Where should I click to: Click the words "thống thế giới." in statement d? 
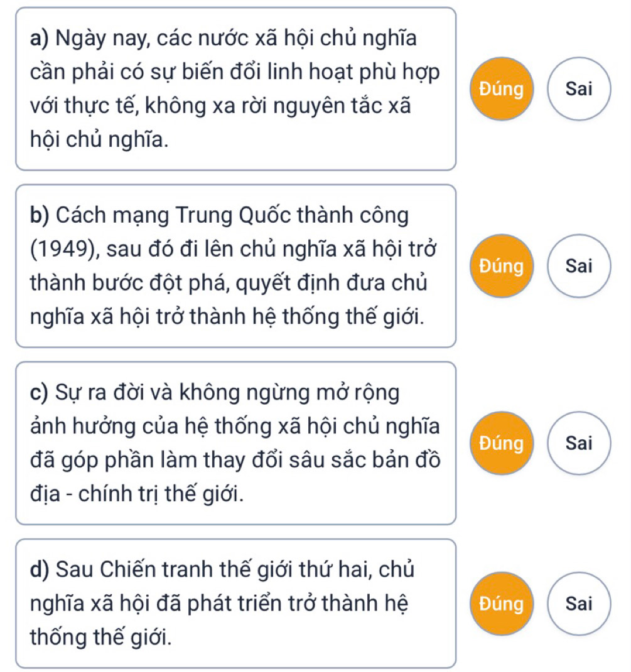click(101, 637)
